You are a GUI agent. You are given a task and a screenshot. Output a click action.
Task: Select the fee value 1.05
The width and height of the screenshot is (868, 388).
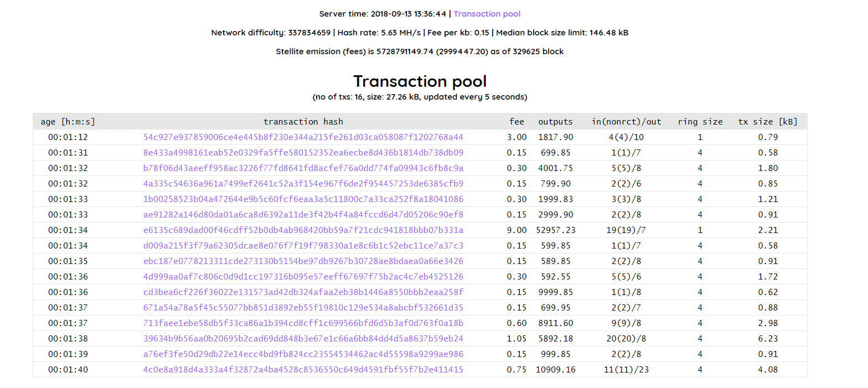point(516,339)
